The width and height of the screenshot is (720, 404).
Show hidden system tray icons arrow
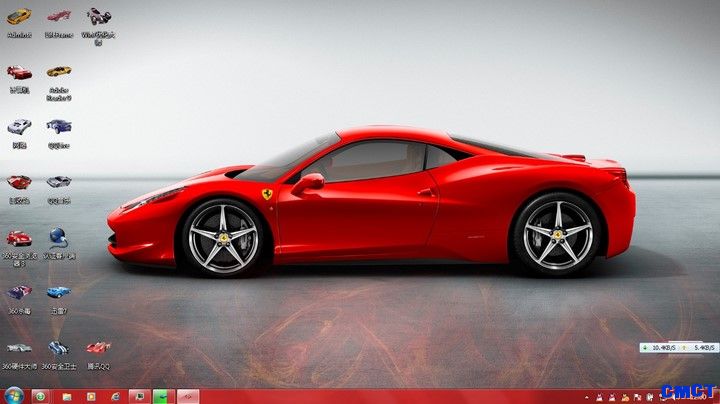click(586, 398)
